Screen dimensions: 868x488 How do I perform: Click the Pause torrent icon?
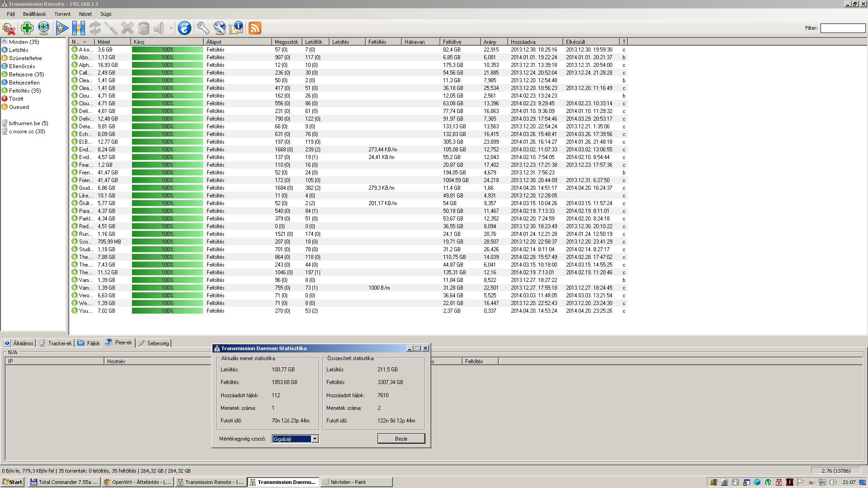[79, 28]
